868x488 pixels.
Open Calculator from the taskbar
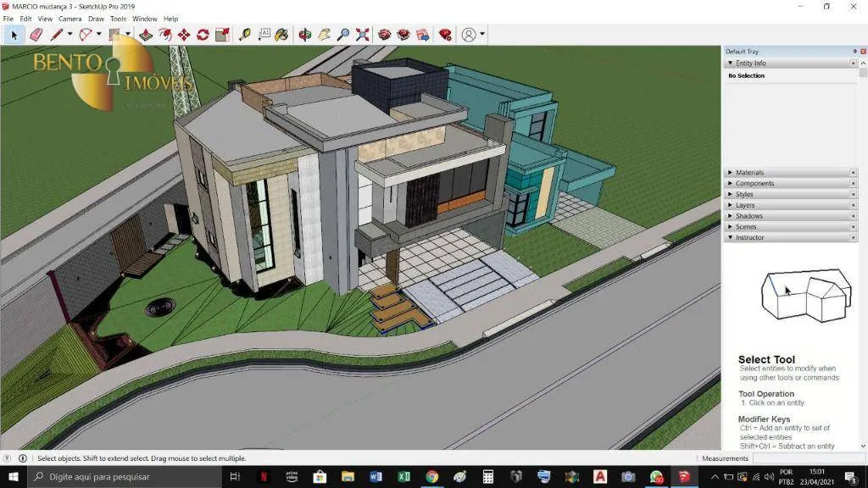coord(487,476)
